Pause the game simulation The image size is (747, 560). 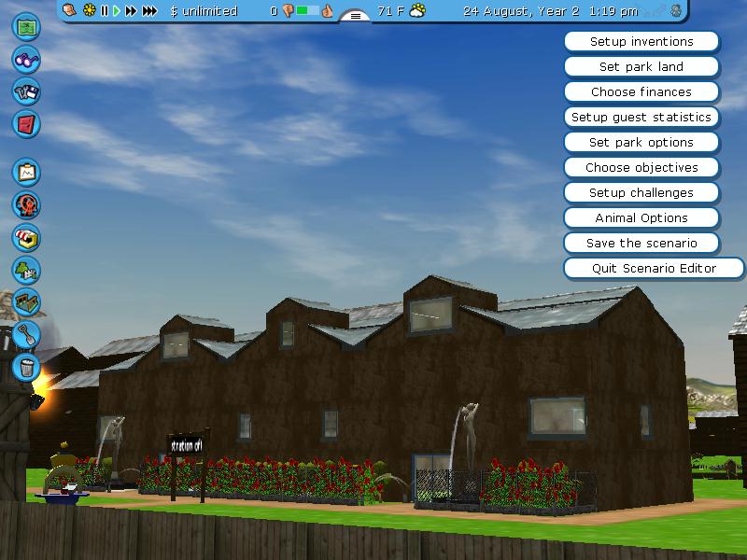pyautogui.click(x=105, y=11)
